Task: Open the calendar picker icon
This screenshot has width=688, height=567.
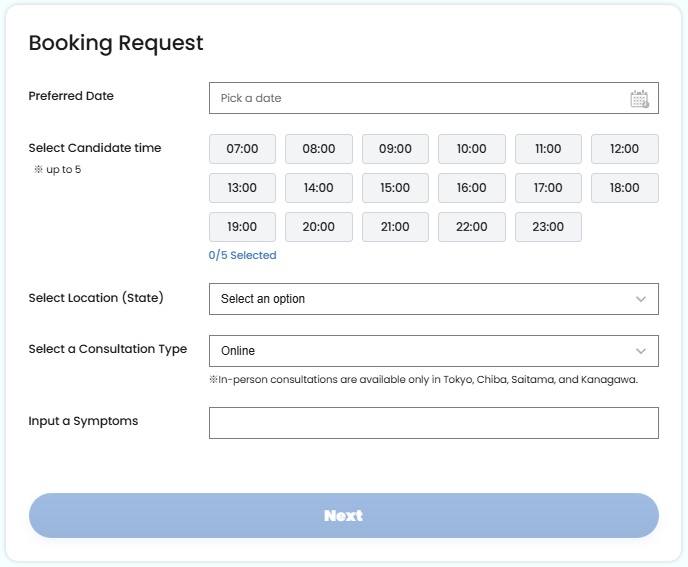Action: pos(639,98)
